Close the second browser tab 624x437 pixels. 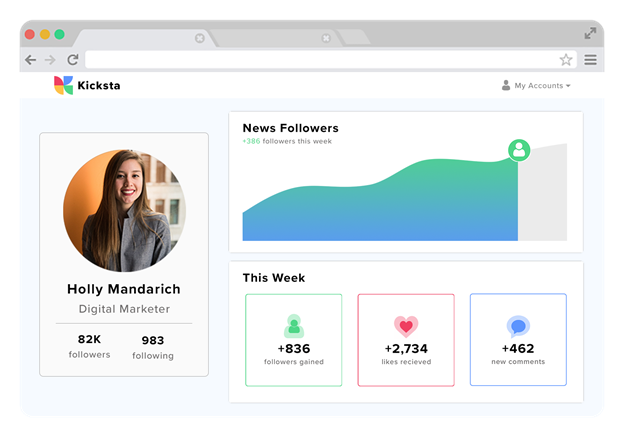pos(326,38)
